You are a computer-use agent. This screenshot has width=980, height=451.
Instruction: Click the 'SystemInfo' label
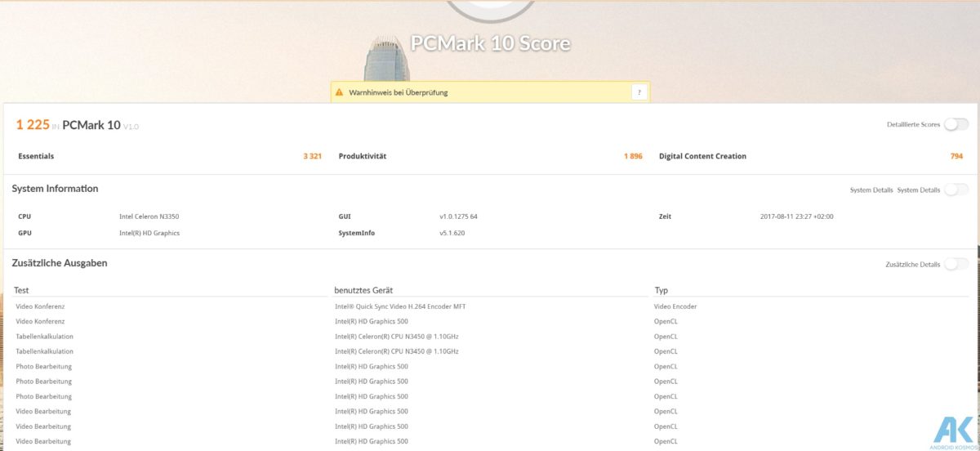click(356, 233)
